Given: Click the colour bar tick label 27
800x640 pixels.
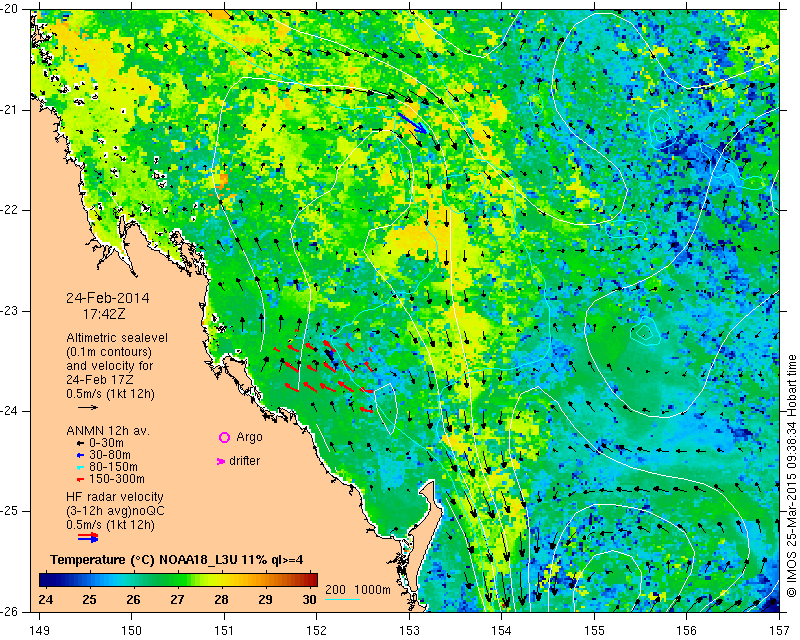Looking at the screenshot, I should 177,600.
